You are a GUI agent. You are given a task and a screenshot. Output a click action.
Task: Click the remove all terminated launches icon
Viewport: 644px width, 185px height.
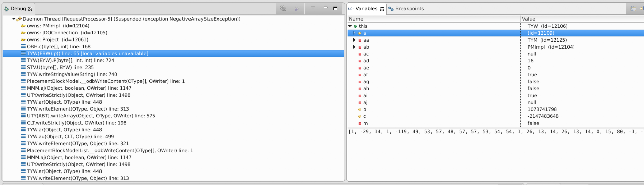(283, 9)
